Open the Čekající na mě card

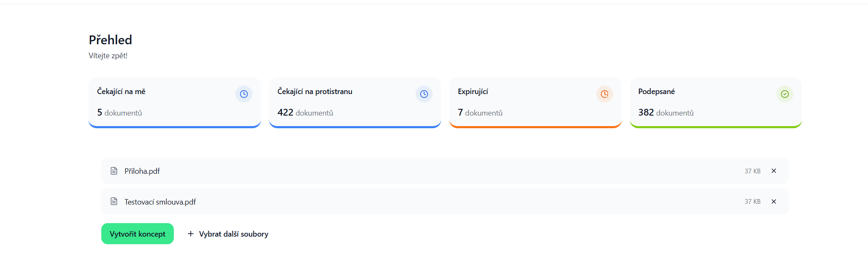pyautogui.click(x=175, y=102)
